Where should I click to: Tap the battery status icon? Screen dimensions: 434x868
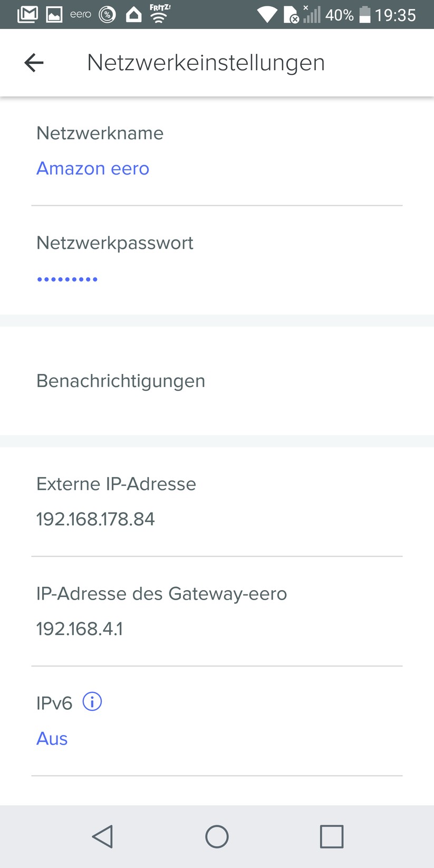point(365,15)
